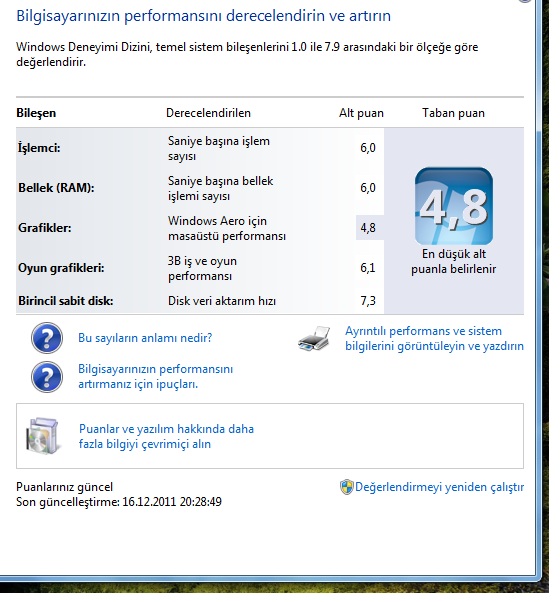Click the question mark icon beside 'Bu sayıların anlamı nedir?'

point(47,338)
